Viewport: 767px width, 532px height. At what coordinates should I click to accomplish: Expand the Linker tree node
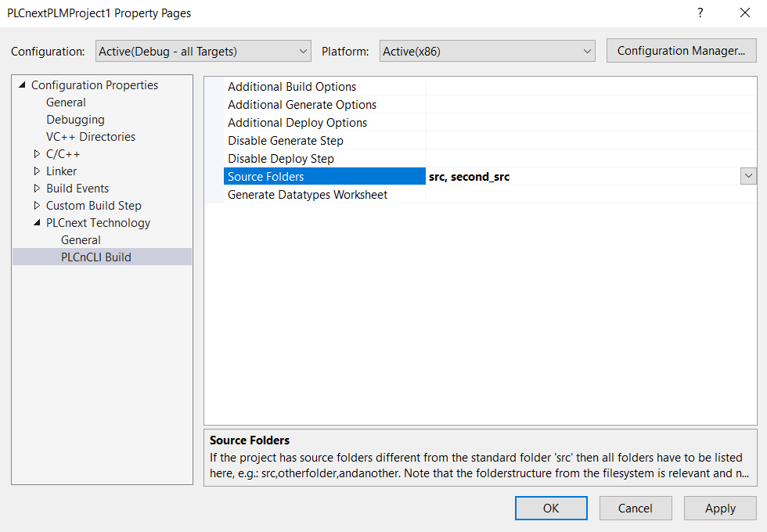[x=37, y=171]
